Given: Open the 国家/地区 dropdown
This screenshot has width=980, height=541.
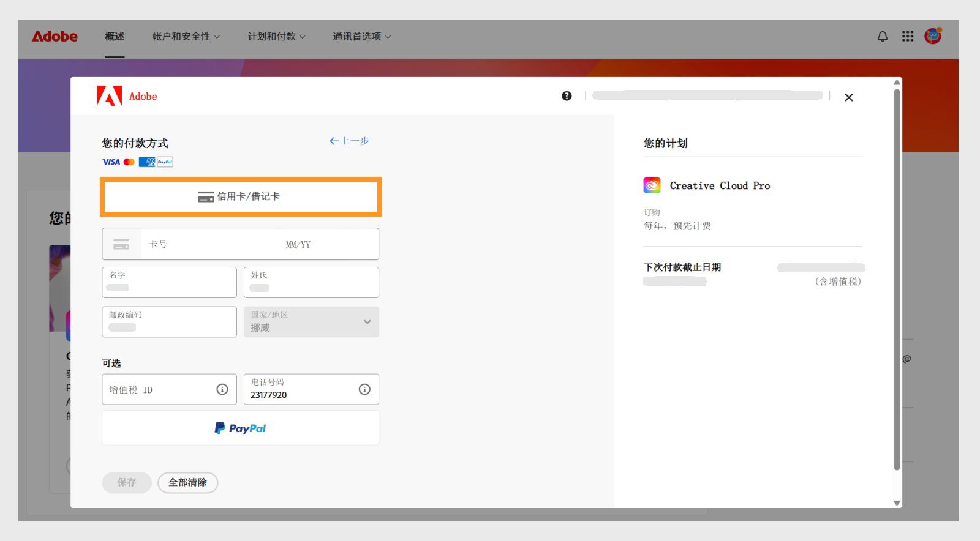Looking at the screenshot, I should pos(311,322).
